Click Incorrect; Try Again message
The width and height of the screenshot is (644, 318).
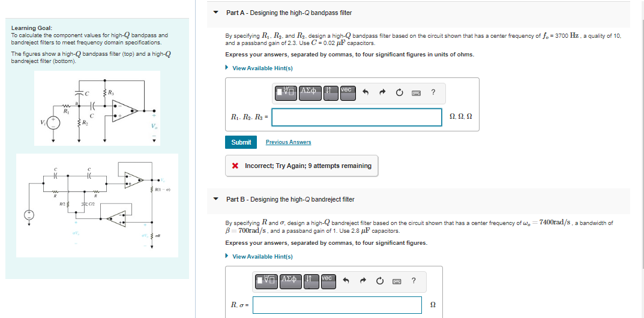(x=308, y=166)
